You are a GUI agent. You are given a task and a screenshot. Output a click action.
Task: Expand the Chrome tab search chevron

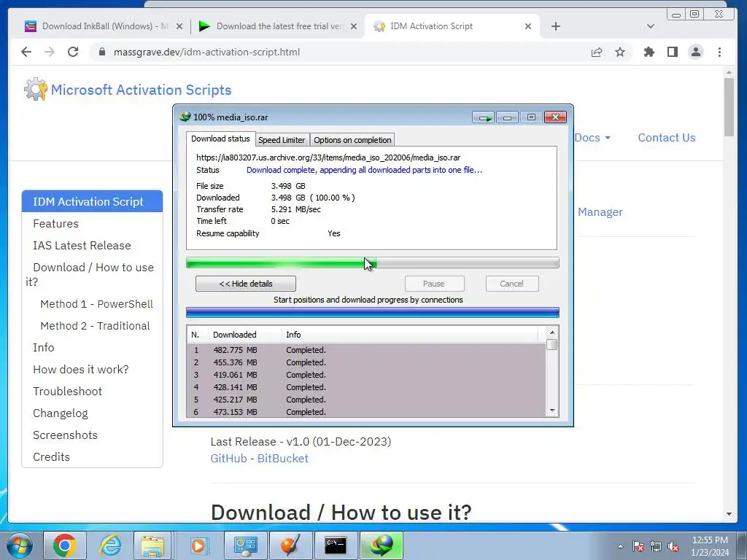[650, 26]
